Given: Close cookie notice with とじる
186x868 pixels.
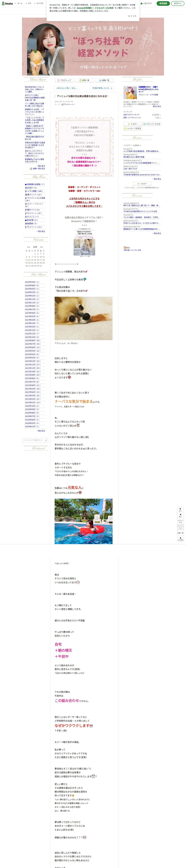Looking at the screenshot, I should click(132, 16).
